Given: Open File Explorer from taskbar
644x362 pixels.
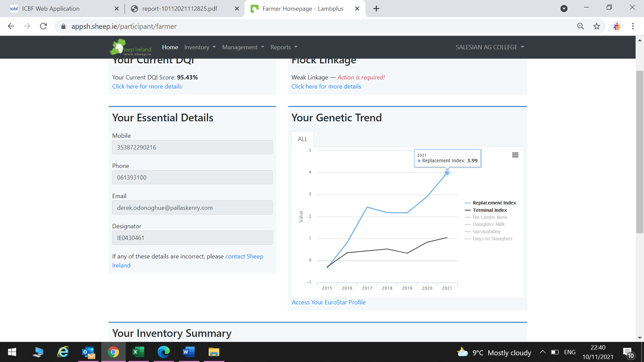Looking at the screenshot, I should (x=214, y=352).
